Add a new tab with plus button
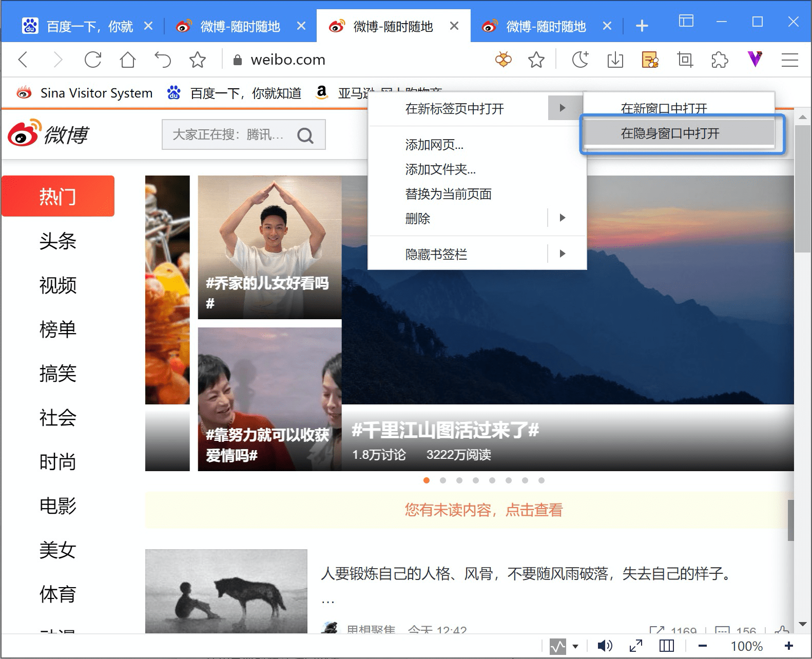 tap(642, 26)
